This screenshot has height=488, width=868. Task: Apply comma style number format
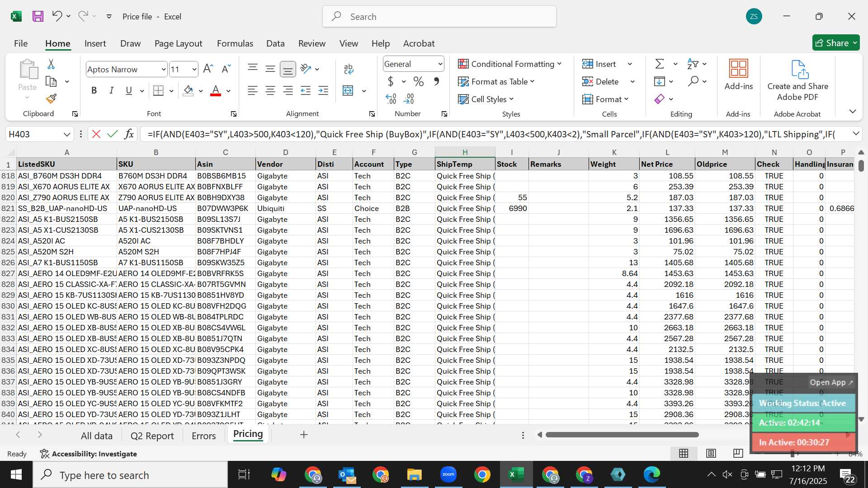pyautogui.click(x=436, y=82)
